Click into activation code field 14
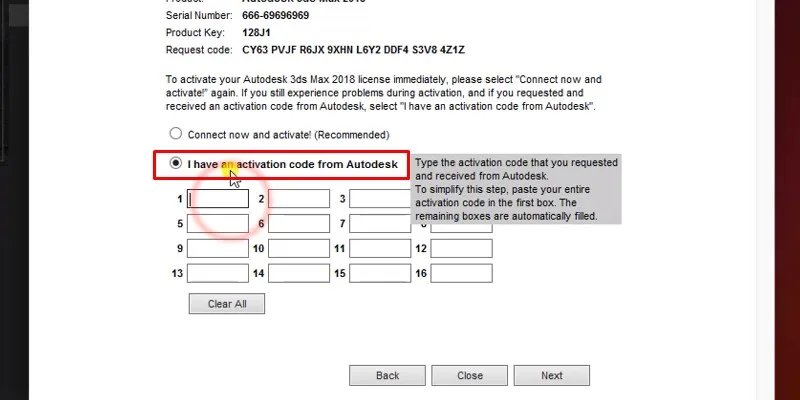Image resolution: width=800 pixels, height=400 pixels. click(x=299, y=273)
